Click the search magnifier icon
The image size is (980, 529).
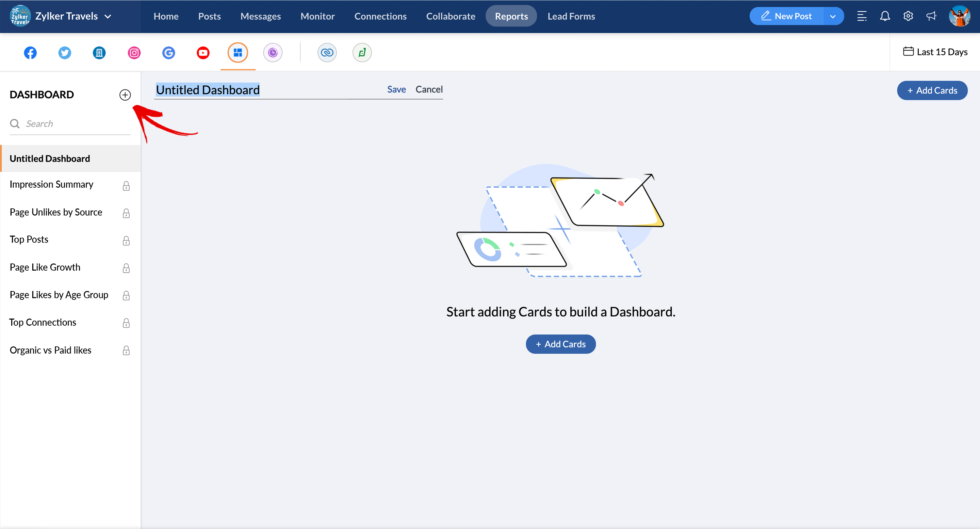pyautogui.click(x=15, y=123)
